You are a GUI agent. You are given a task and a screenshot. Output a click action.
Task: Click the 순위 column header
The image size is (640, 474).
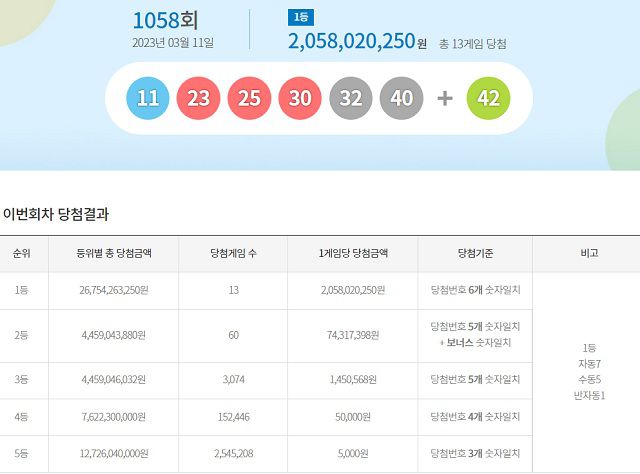[x=22, y=254]
